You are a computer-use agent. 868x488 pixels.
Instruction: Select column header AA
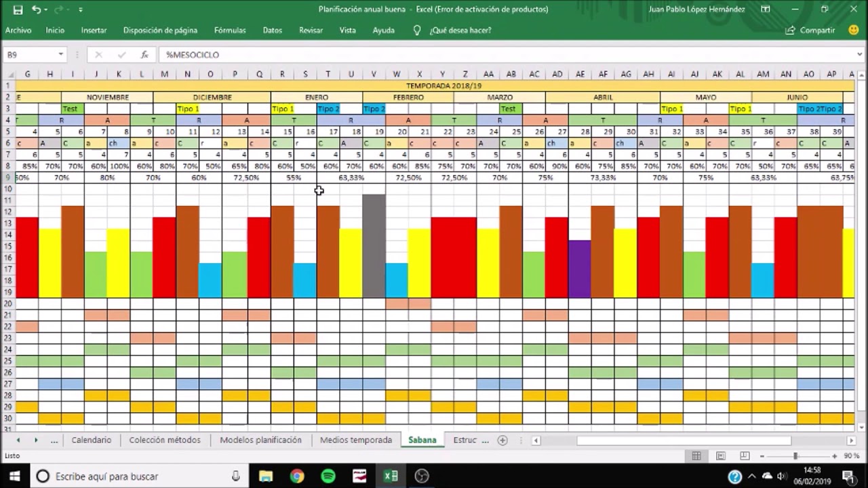tap(488, 74)
